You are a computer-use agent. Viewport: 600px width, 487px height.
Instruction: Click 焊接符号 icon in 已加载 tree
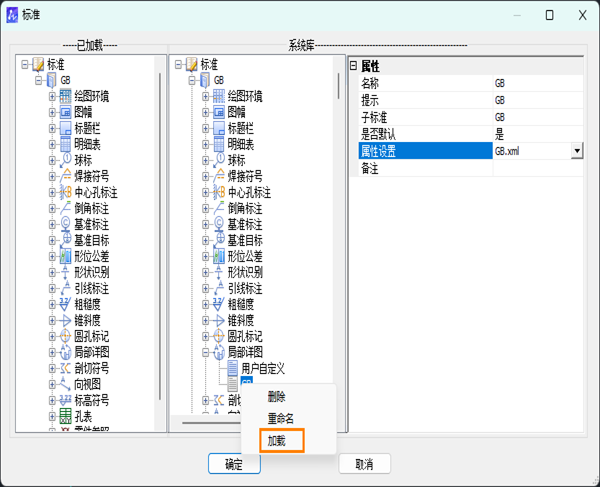pyautogui.click(x=65, y=176)
